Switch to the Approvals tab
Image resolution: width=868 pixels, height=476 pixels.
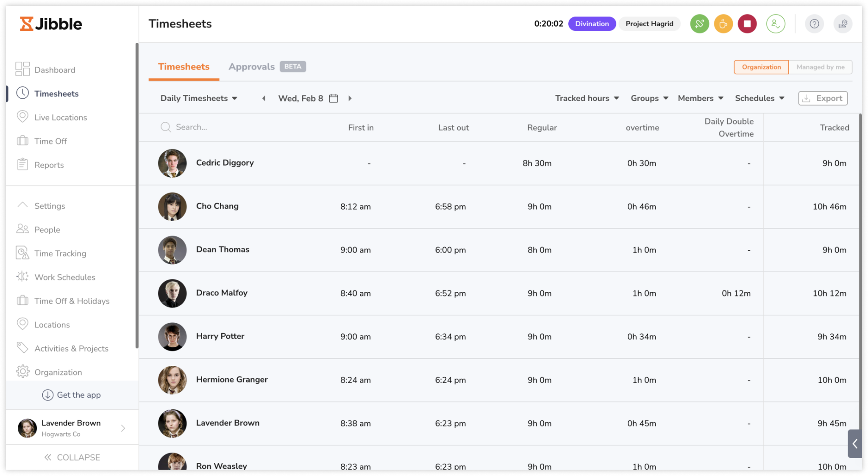tap(252, 66)
